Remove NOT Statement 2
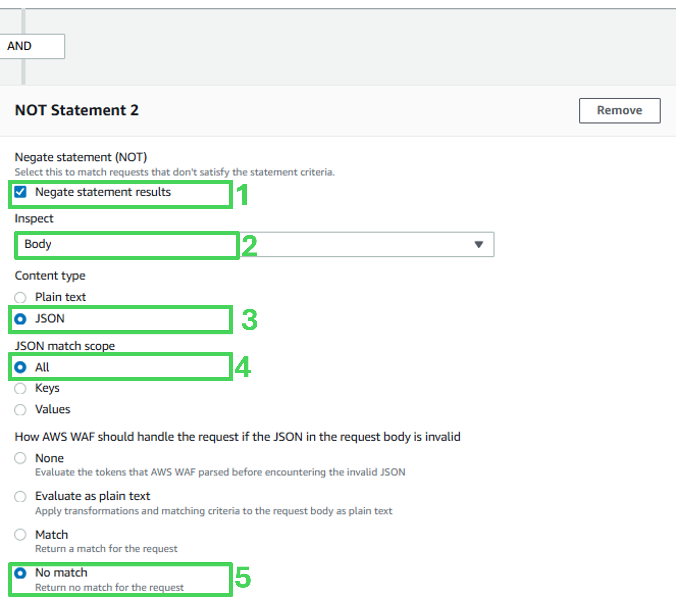 [x=619, y=110]
